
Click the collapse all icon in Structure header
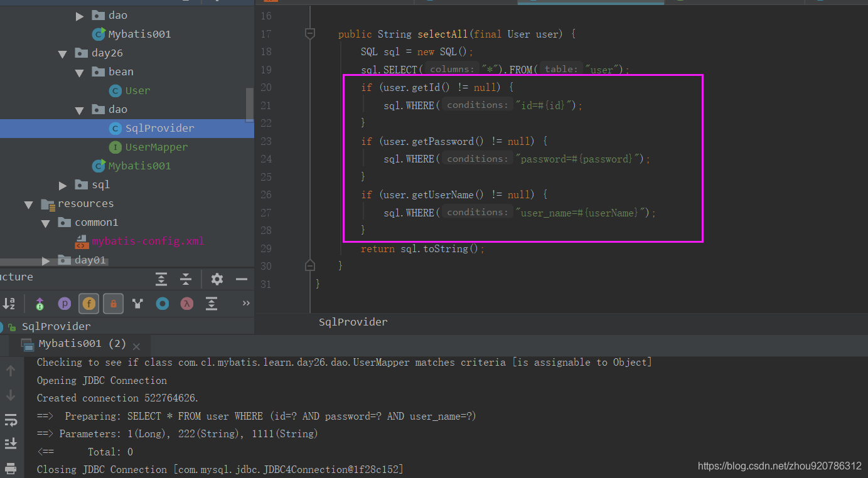pos(186,279)
